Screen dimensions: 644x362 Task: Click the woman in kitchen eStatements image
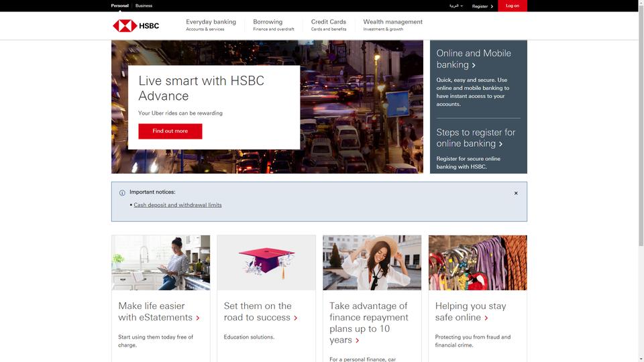[160, 263]
